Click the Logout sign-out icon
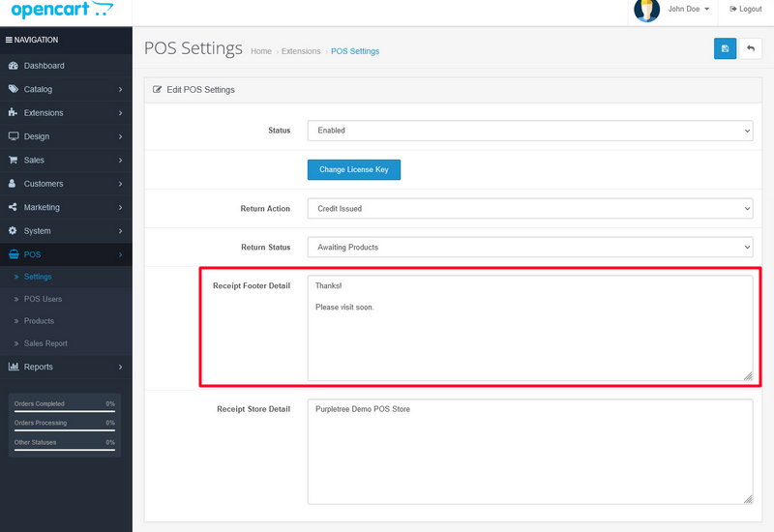Image resolution: width=774 pixels, height=532 pixels. coord(733,9)
